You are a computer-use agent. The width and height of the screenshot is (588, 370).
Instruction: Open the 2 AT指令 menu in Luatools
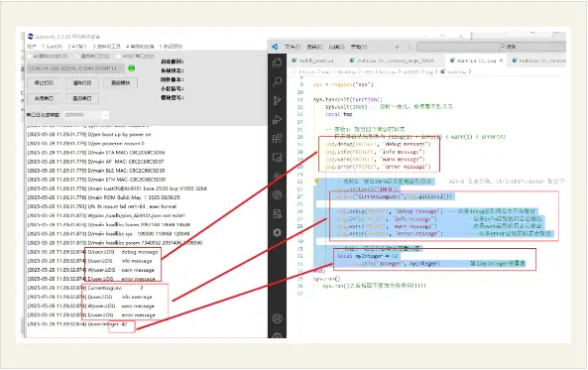77,47
